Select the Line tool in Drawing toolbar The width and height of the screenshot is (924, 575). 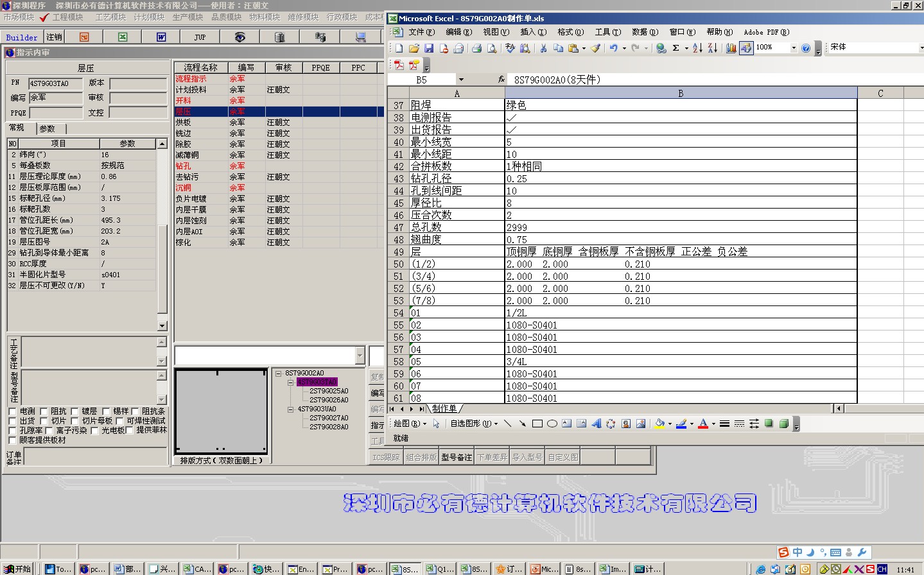pos(507,424)
